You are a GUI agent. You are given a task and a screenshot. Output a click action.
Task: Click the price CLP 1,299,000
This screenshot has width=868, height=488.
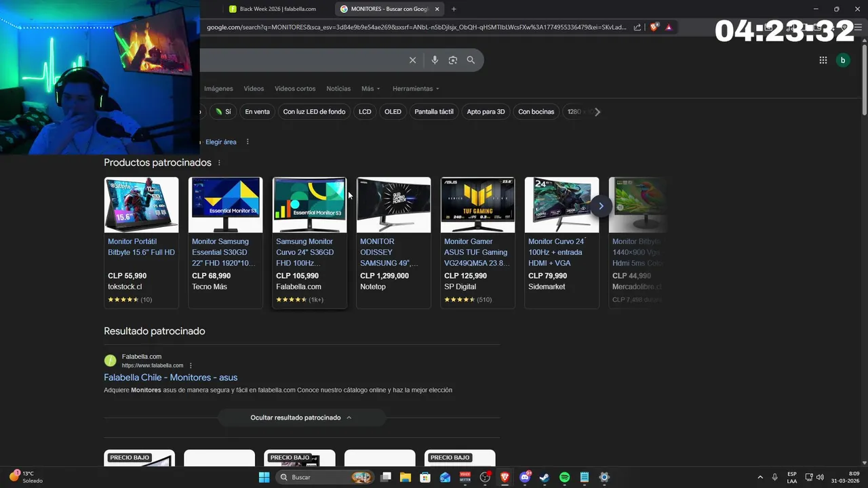click(384, 276)
